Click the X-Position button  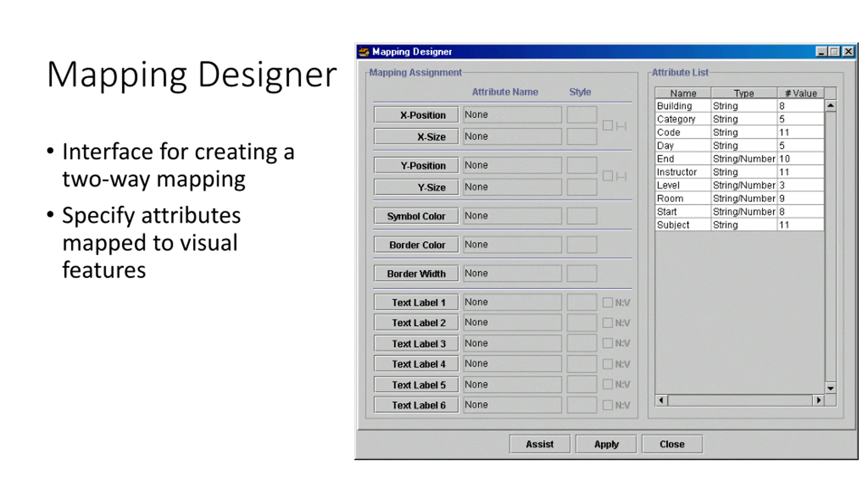pos(416,115)
